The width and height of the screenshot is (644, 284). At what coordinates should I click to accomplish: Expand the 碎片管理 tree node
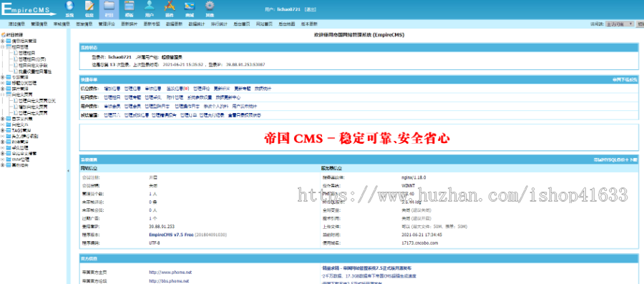[x=2, y=89]
